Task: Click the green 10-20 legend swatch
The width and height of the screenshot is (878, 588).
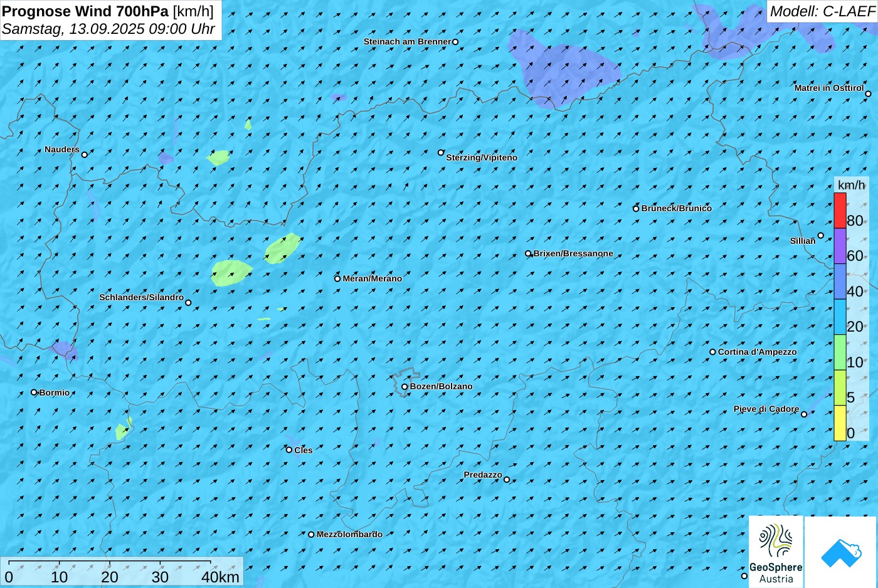Action: coord(840,352)
